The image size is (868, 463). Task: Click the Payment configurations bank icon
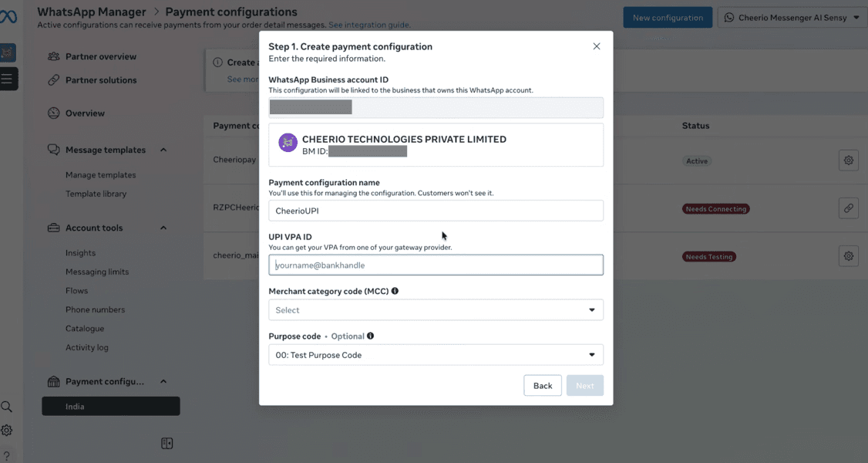(x=54, y=381)
